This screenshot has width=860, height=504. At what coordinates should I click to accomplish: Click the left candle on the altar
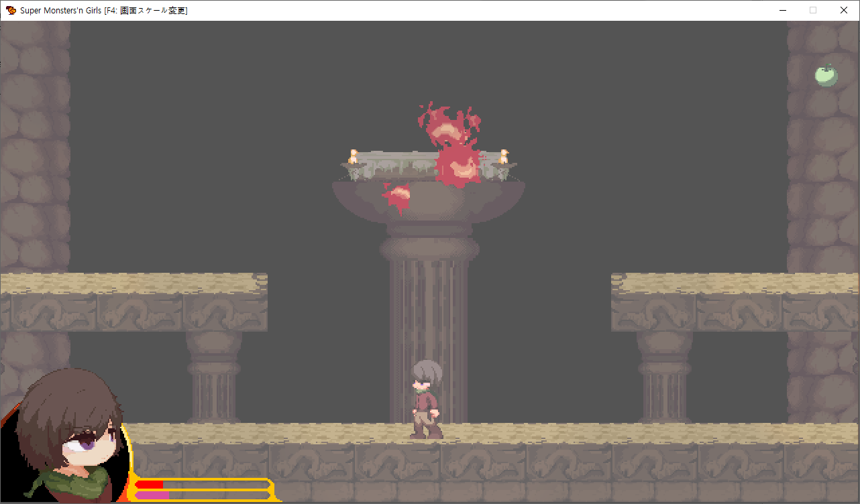click(353, 157)
